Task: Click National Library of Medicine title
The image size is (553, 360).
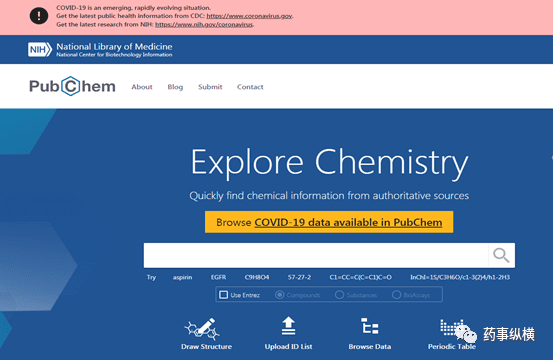Action: coord(114,47)
